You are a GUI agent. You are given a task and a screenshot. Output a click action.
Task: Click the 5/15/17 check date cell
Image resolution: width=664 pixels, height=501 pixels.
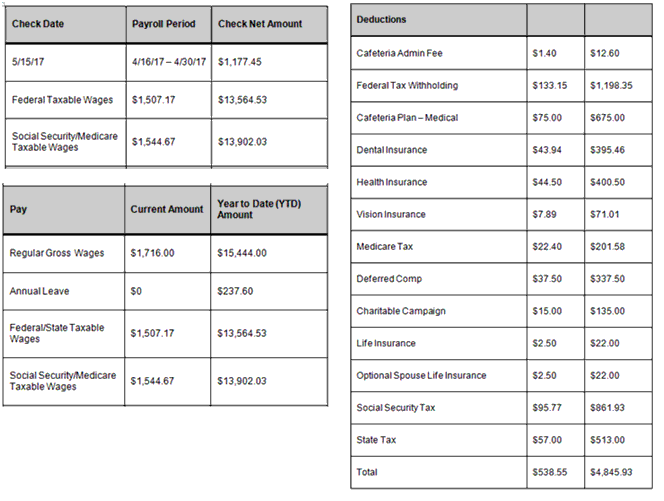pyautogui.click(x=66, y=62)
